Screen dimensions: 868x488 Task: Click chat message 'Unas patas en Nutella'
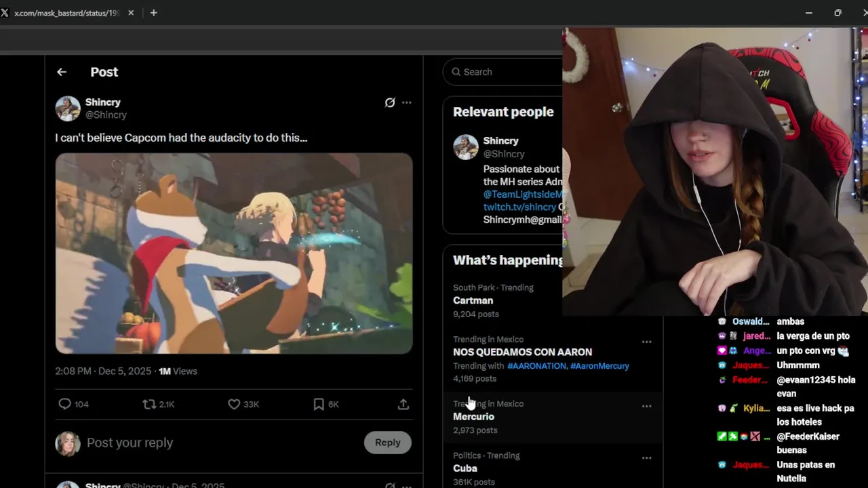(x=806, y=472)
